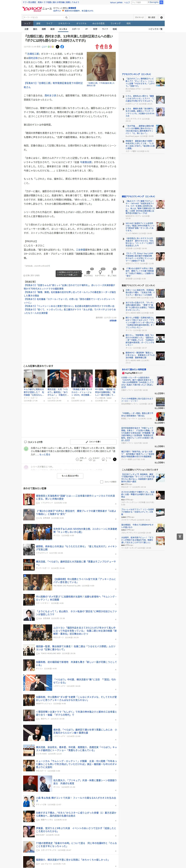
Task: Share article on X via header icon
Action: 57,47
